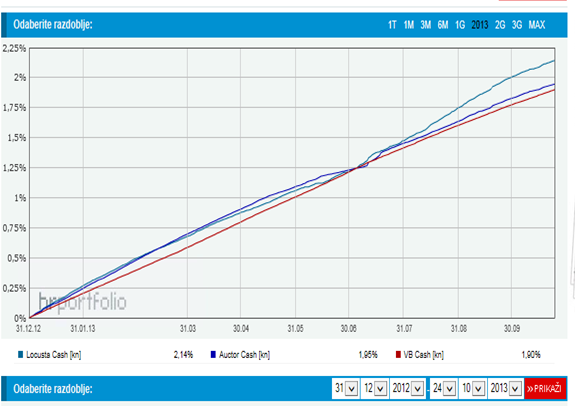Open start day dropdown showing 31
This screenshot has width=575, height=406.
(x=345, y=388)
